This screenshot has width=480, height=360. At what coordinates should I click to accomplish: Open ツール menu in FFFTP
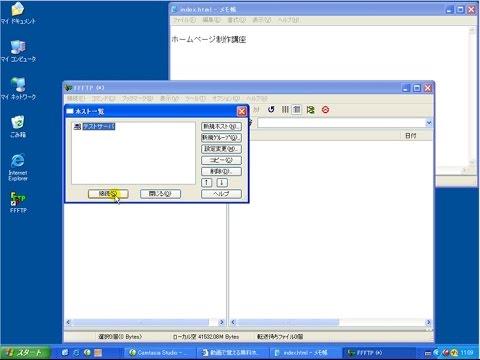(195, 99)
